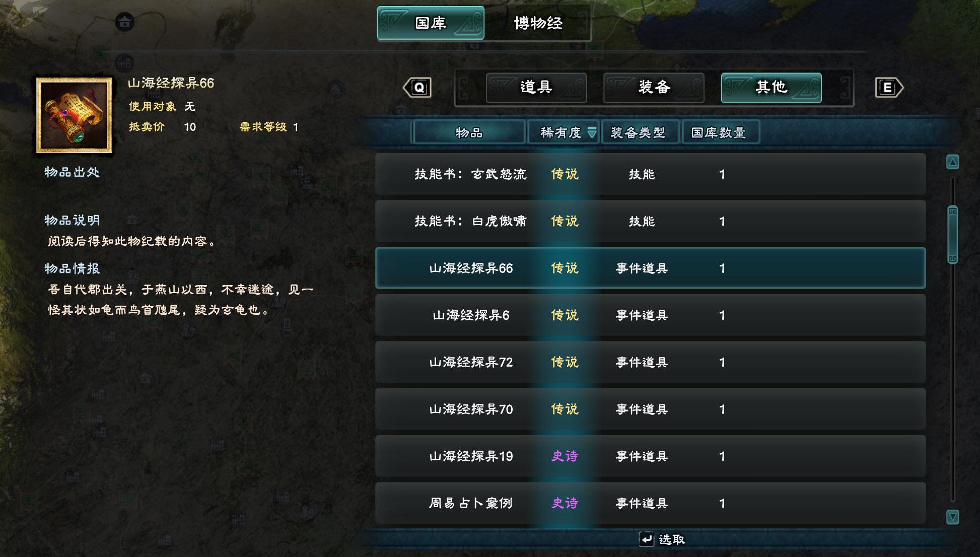The image size is (980, 557).
Task: Click the E next-category arrow icon
Action: 889,88
